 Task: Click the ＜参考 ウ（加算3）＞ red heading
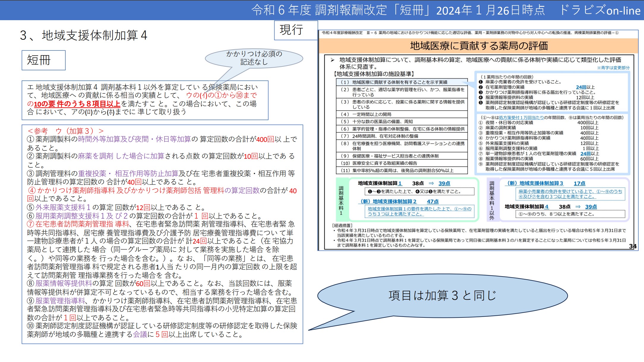tap(65, 131)
